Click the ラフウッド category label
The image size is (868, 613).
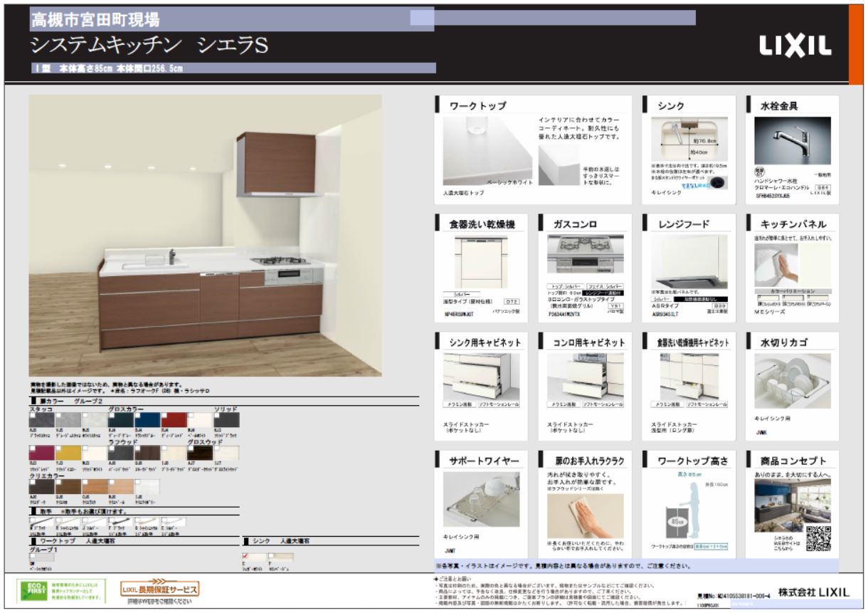[x=122, y=442]
